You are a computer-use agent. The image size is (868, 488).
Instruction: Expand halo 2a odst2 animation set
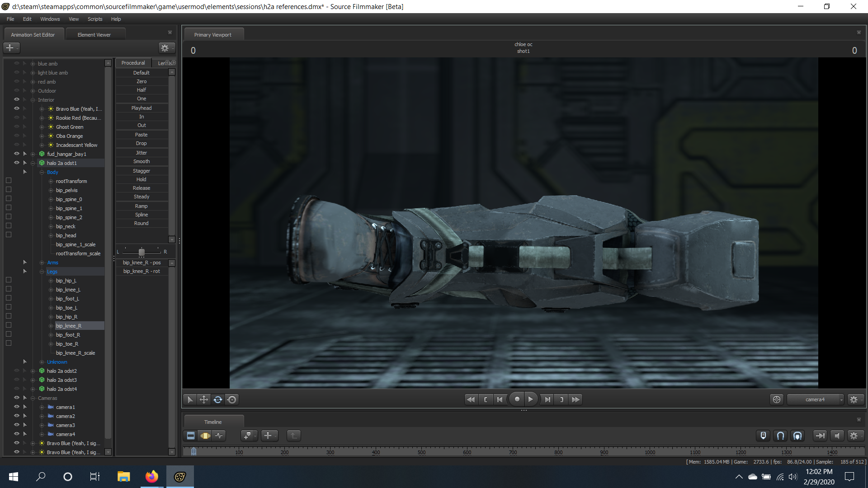click(33, 371)
